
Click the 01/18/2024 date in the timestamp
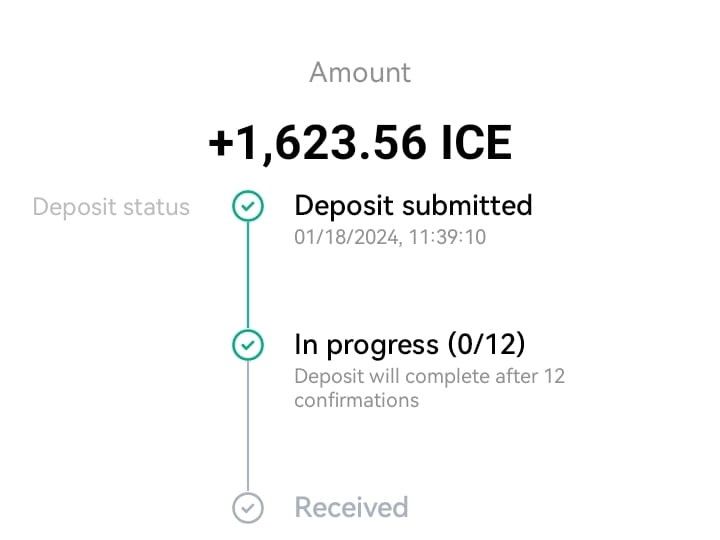[x=348, y=238]
